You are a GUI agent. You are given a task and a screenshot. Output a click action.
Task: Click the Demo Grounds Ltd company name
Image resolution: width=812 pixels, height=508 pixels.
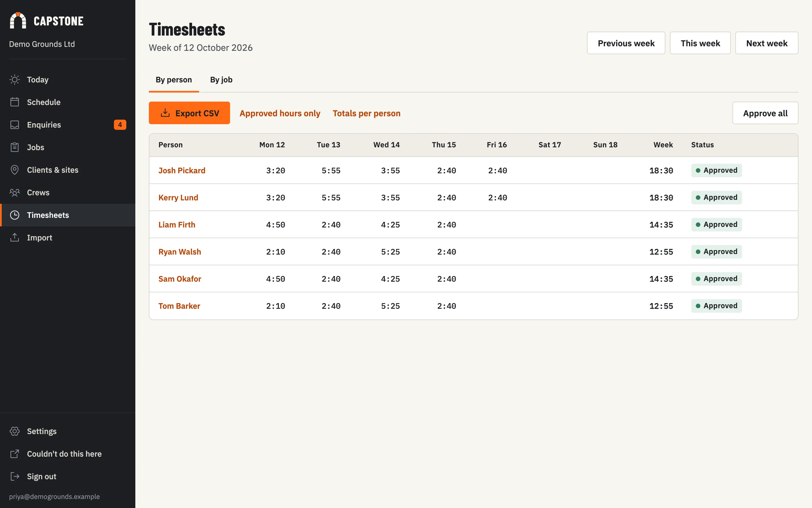[x=42, y=44]
